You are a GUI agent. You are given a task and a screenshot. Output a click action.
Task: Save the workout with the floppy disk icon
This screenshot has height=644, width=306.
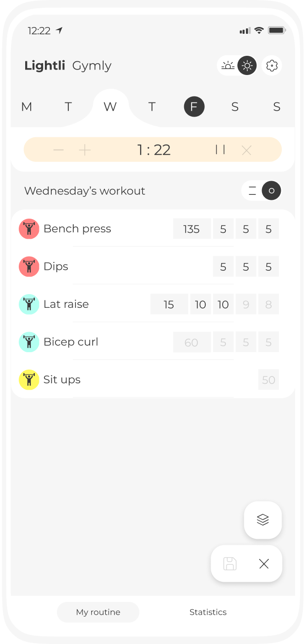click(x=229, y=563)
